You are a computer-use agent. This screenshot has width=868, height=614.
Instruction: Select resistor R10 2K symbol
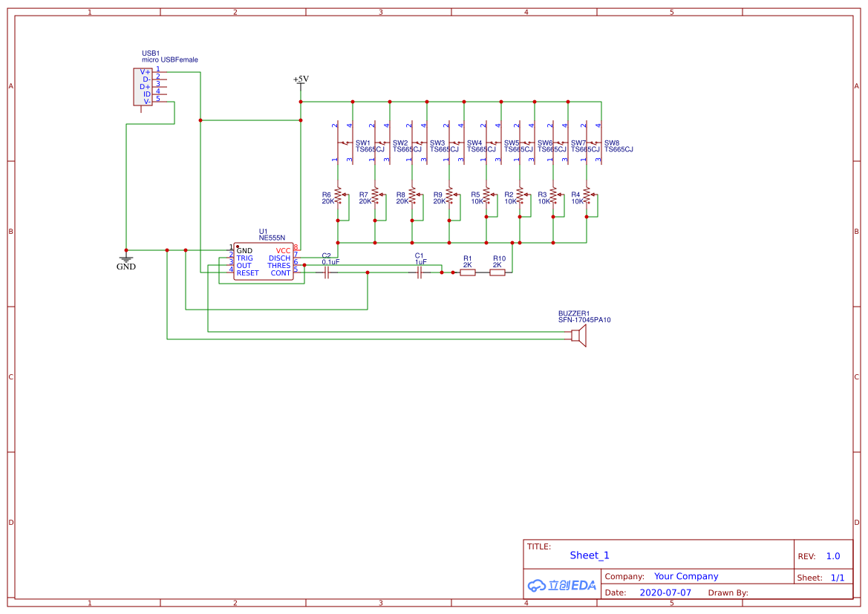point(497,272)
